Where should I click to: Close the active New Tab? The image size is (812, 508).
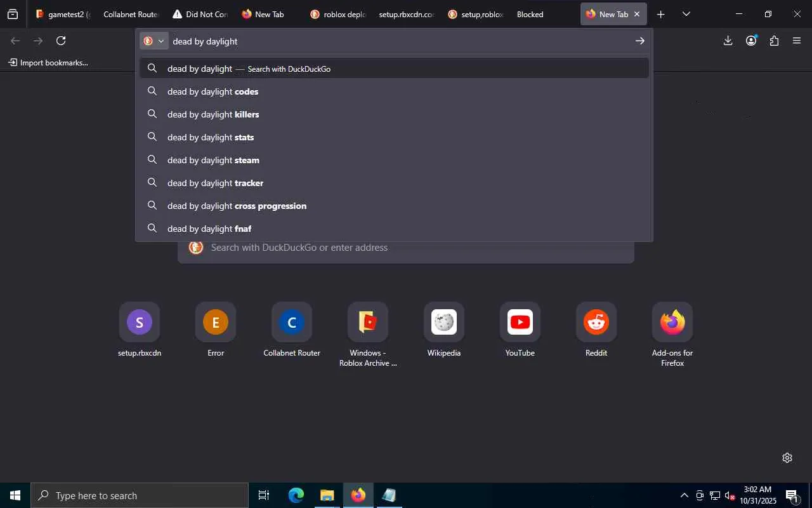coord(637,14)
